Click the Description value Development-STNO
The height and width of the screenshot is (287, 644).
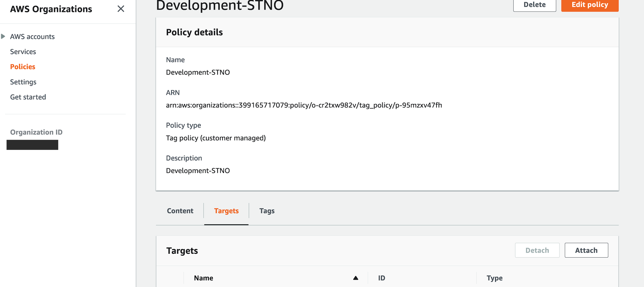(x=198, y=171)
